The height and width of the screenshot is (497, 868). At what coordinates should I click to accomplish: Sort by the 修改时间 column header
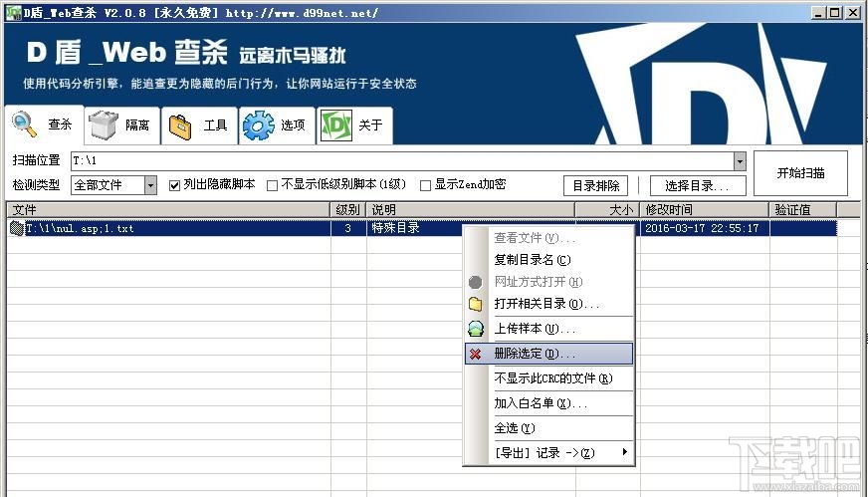coord(704,210)
